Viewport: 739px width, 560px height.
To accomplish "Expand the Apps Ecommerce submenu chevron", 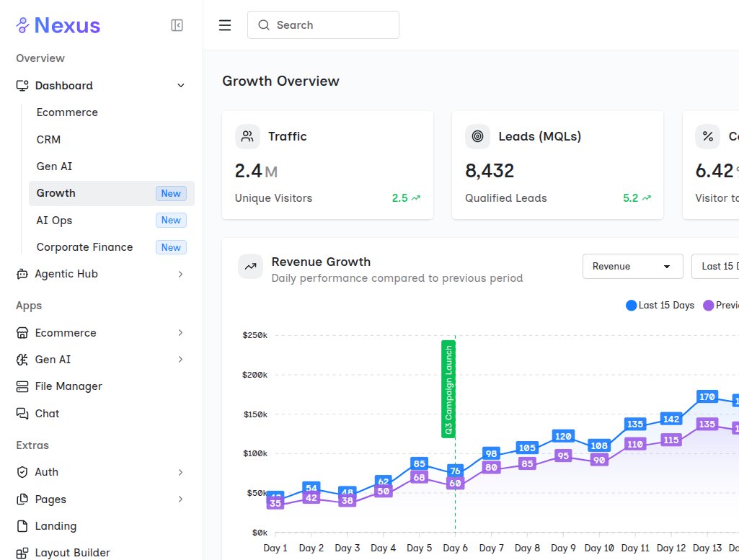I will point(180,333).
